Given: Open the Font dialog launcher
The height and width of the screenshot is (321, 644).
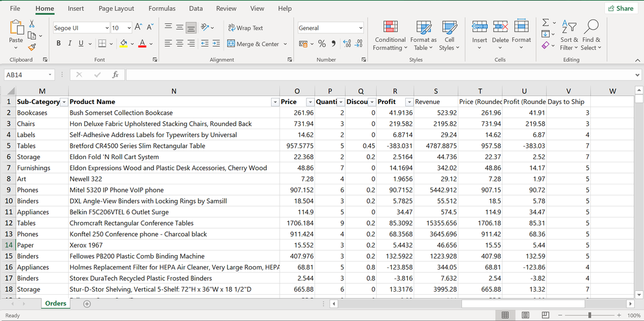Looking at the screenshot, I should click(155, 60).
